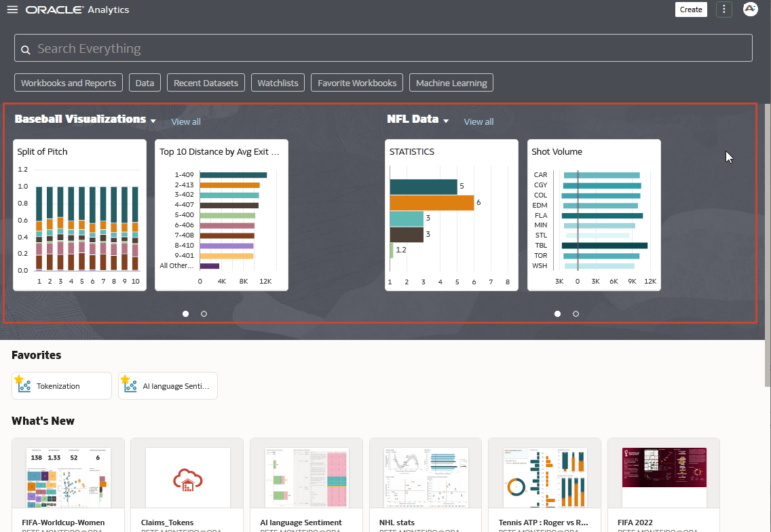
Task: Click the Favorites section heading
Action: point(37,355)
